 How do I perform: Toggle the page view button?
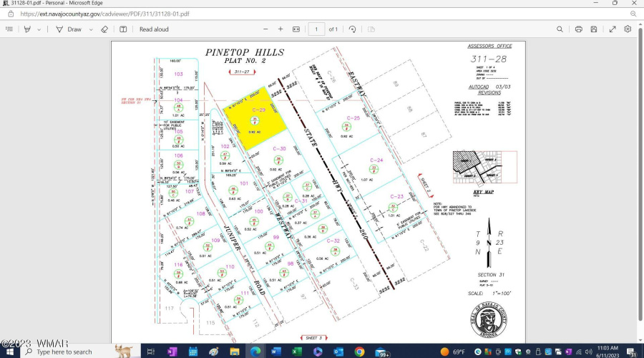click(123, 29)
